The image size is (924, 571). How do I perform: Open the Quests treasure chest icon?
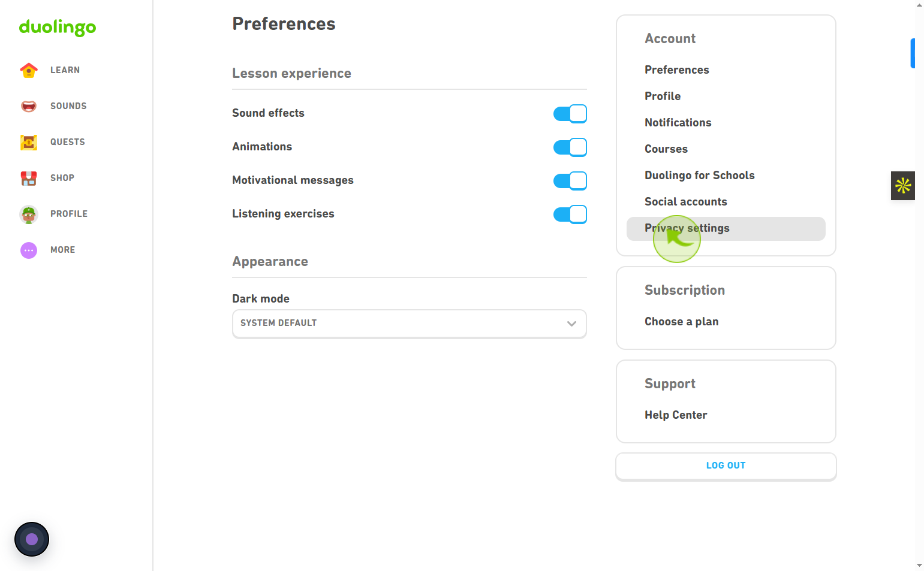point(29,142)
